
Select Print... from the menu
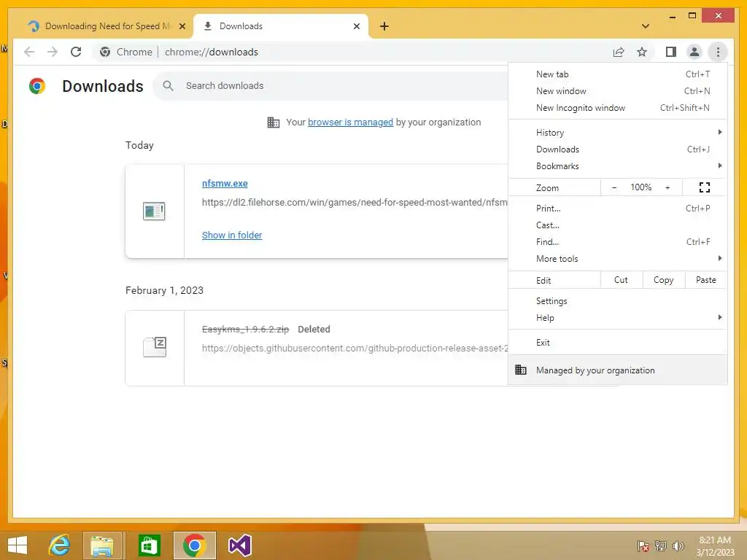[618, 208]
